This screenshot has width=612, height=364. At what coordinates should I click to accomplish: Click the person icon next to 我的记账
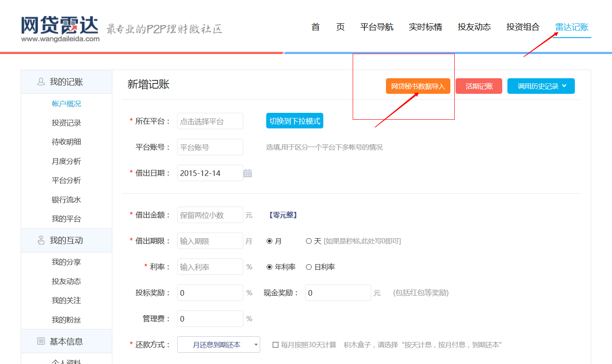(x=41, y=81)
